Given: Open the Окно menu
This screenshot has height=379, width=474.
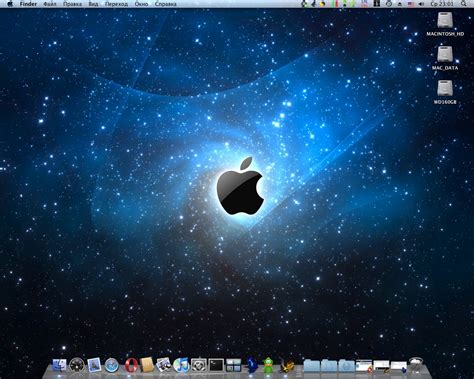Looking at the screenshot, I should [x=141, y=4].
